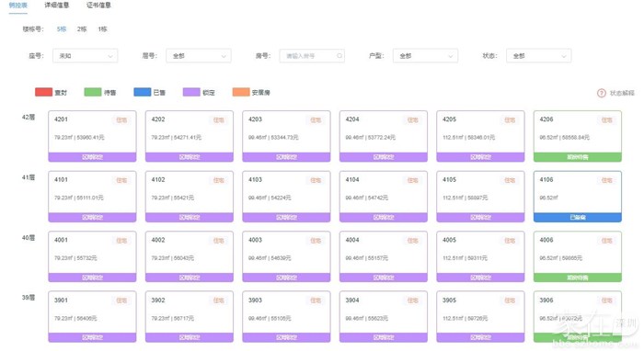Click the question mark icon beside 状态解释
Image resolution: width=644 pixels, height=351 pixels.
[602, 93]
